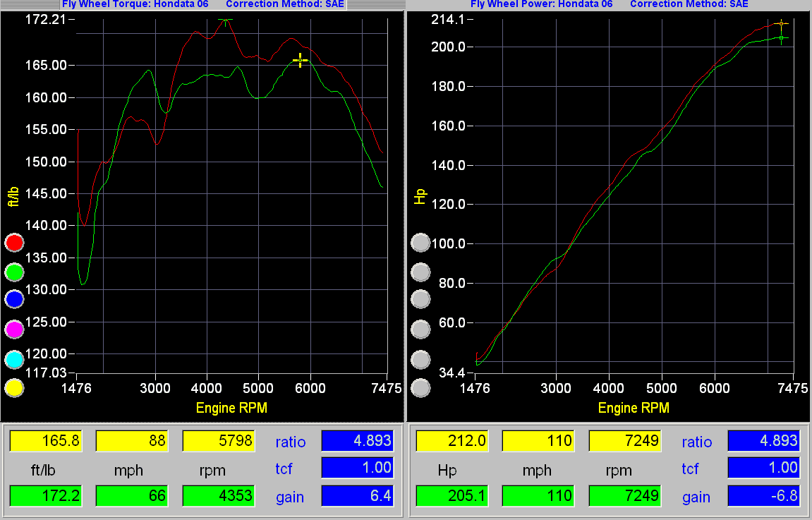This screenshot has height=520, width=812.
Task: Select the blue run circle in torque panel
Action: [x=14, y=300]
